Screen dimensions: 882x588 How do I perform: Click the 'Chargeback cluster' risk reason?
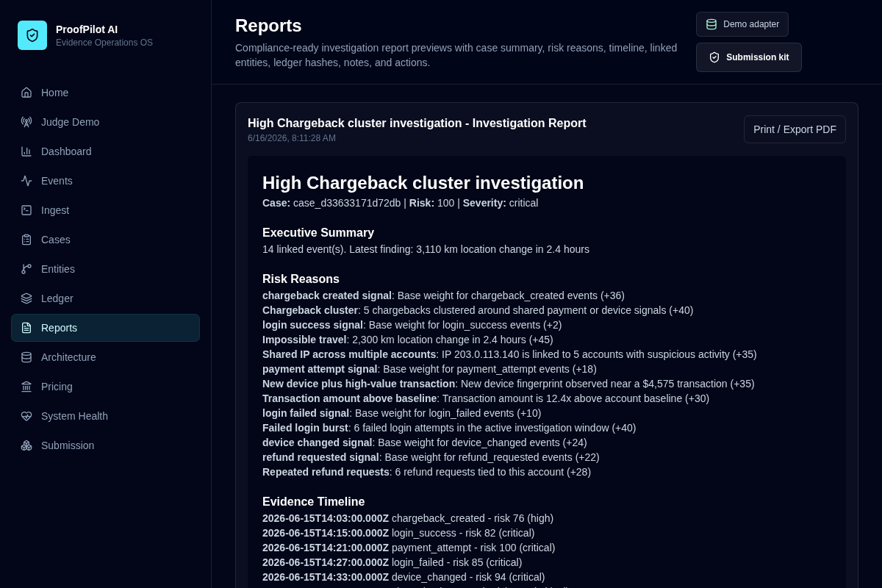click(x=478, y=310)
